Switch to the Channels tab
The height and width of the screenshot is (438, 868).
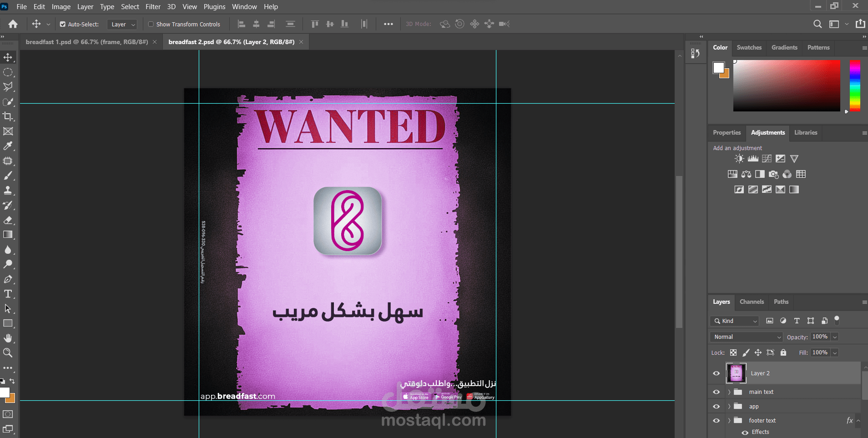click(x=752, y=302)
